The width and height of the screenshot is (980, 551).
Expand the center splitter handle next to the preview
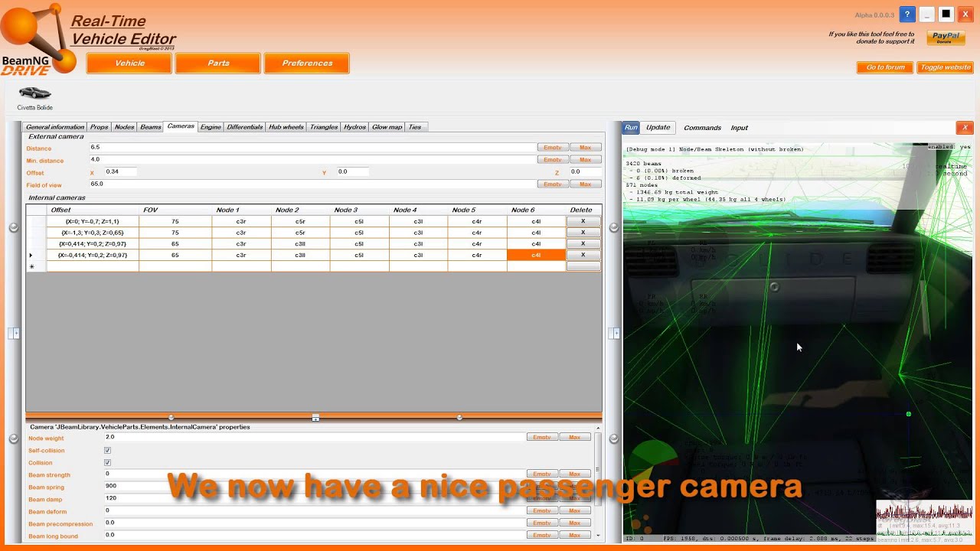614,333
